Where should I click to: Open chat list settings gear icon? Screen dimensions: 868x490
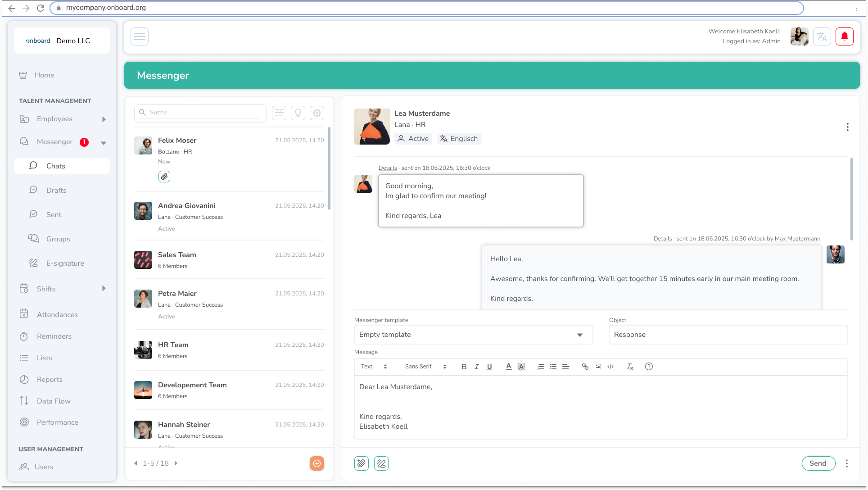point(317,113)
